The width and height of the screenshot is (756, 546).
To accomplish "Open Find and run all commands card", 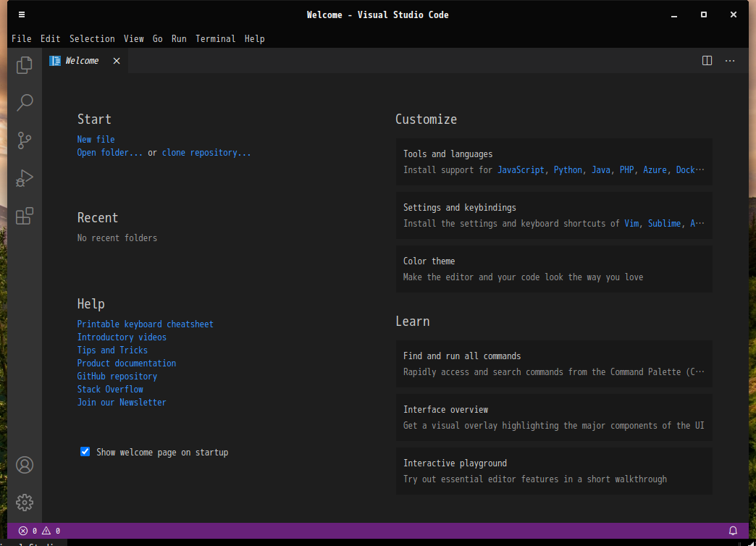I will click(554, 364).
